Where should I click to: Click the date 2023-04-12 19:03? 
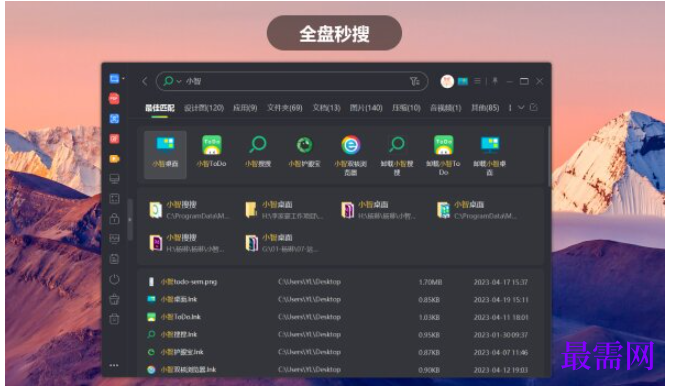pyautogui.click(x=501, y=370)
